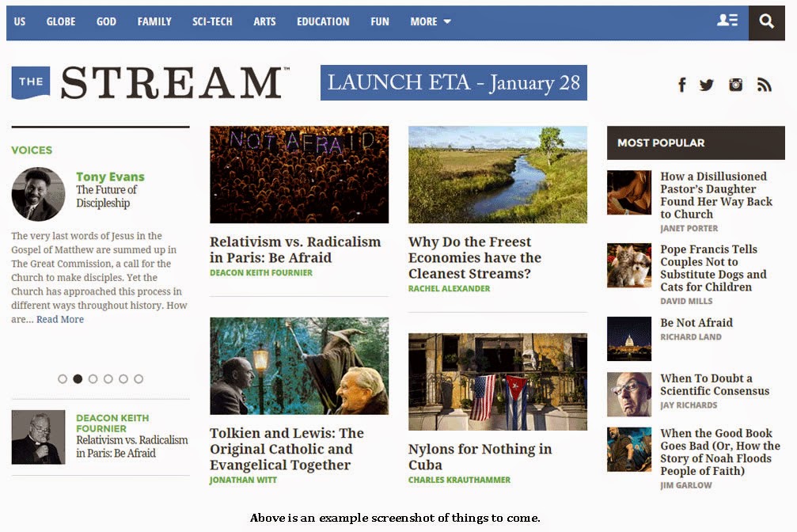This screenshot has height=532, width=797.
Task: Expand the MORE dropdown menu
Action: click(430, 22)
